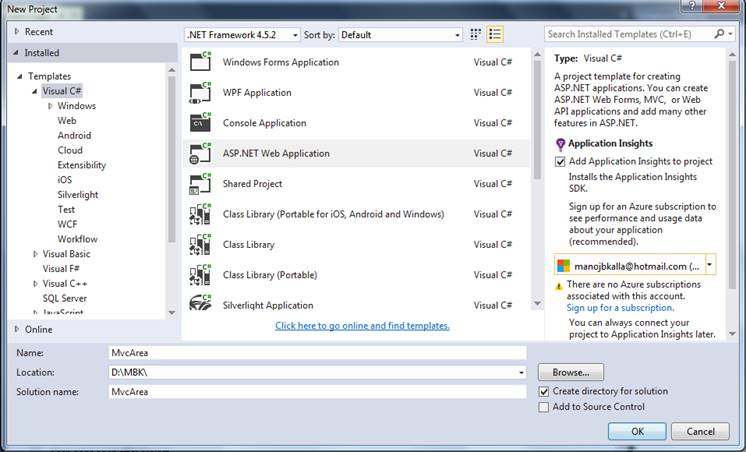Click the Shared Project template icon
This screenshot has height=452, width=746.
click(200, 184)
